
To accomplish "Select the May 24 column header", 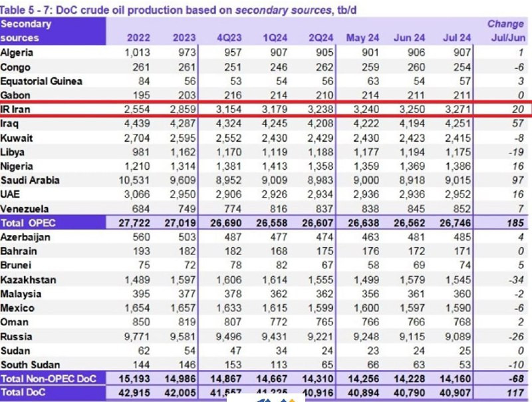I will point(362,37).
